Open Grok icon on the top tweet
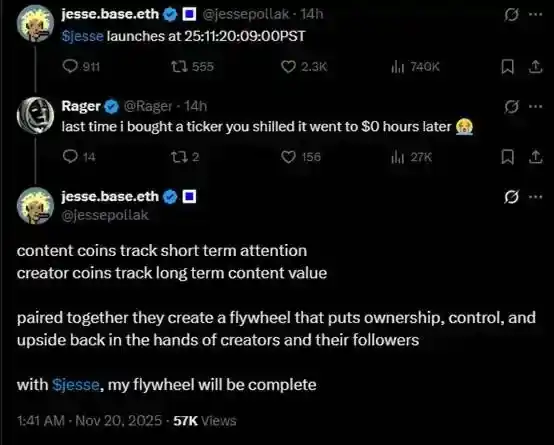This screenshot has width=554, height=445. 511,15
